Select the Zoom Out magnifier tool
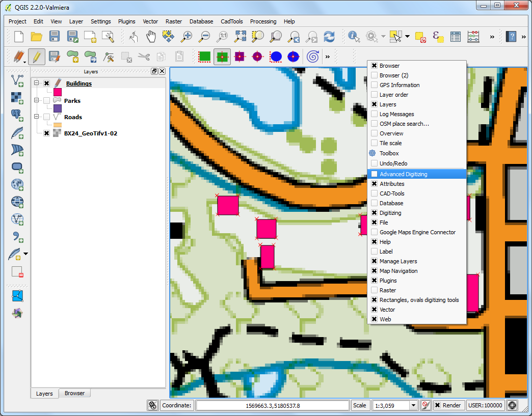Viewport: 532px width, 416px height. 204,37
